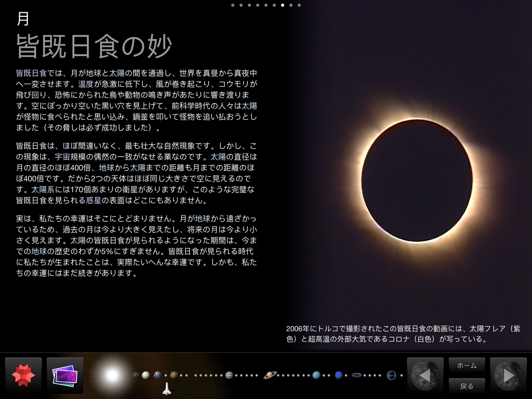Play the solar eclipse video image
The width and height of the screenshot is (532, 399).
pyautogui.click(x=417, y=180)
